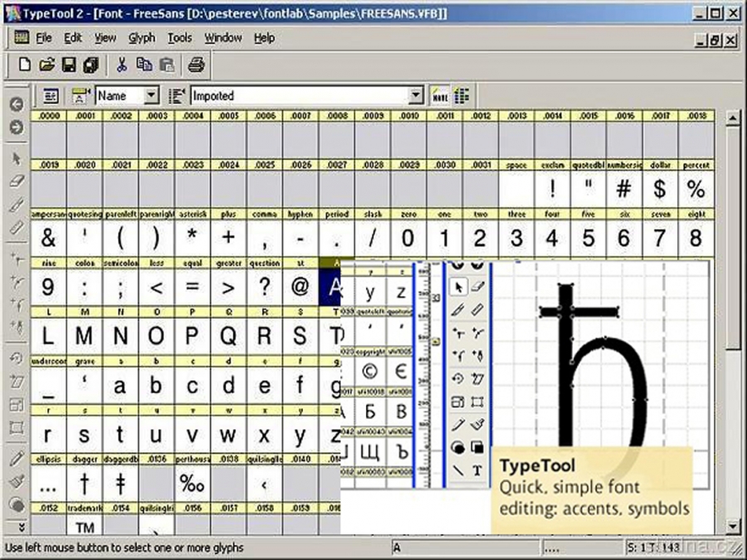Select the Add Curve point tool
The width and height of the screenshot is (747, 560).
(x=17, y=282)
